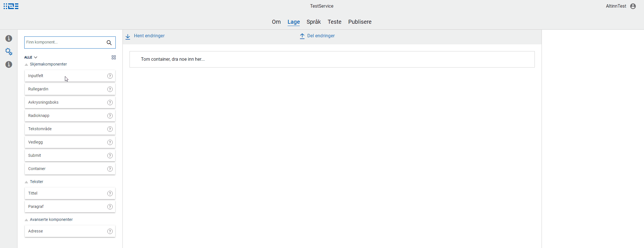Image resolution: width=644 pixels, height=248 pixels.
Task: Show help for Inputfelt component
Action: click(110, 76)
